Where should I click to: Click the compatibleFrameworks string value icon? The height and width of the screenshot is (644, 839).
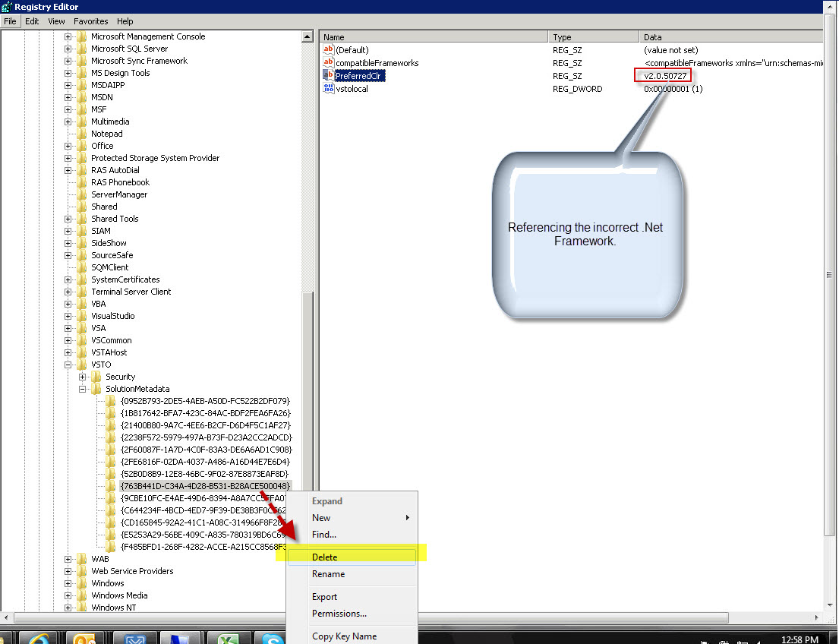(329, 62)
